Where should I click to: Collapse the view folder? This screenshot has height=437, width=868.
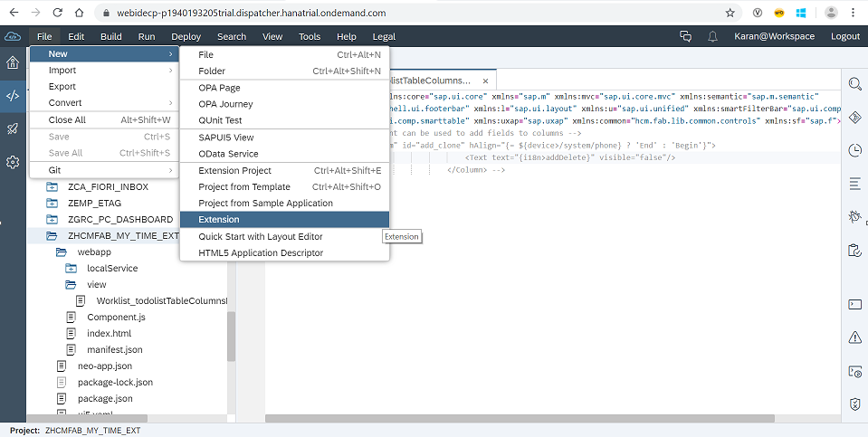tap(71, 285)
